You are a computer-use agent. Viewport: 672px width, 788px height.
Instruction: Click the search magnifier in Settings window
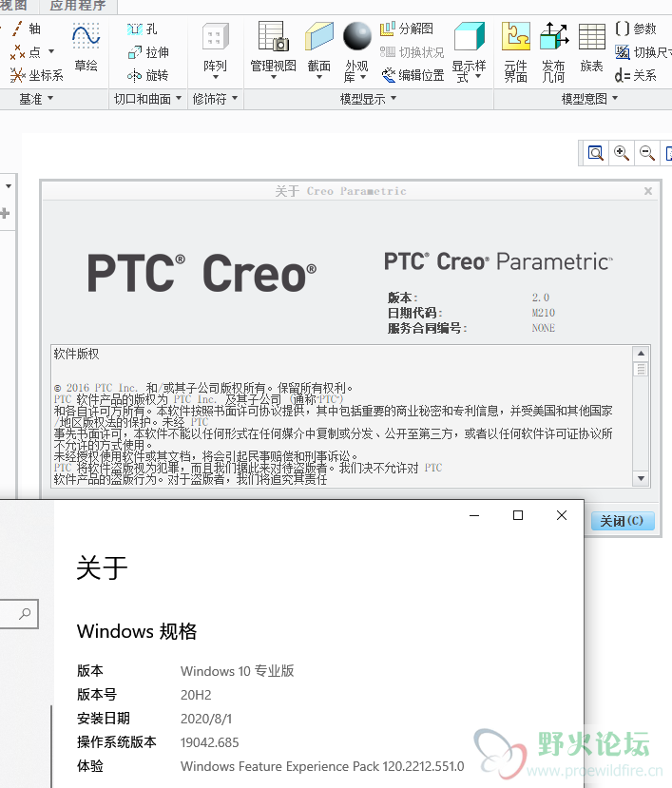(x=25, y=614)
